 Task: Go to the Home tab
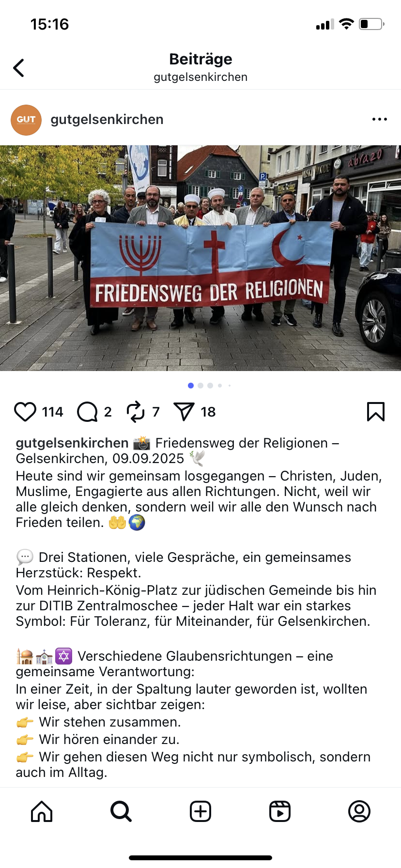coord(42,811)
